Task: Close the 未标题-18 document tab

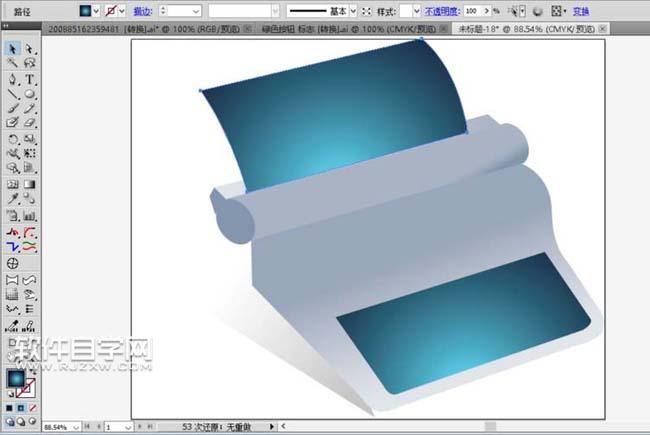Action: pos(602,29)
